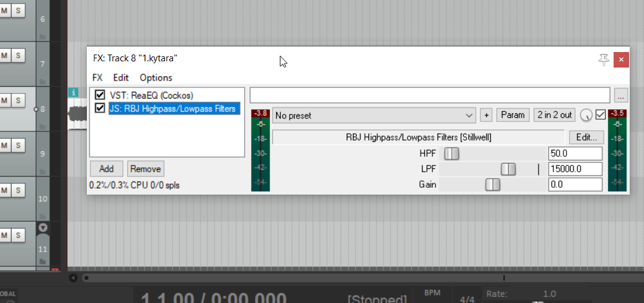Solo track 7 with the S button
Image resolution: width=644 pixels, height=303 pixels.
(x=19, y=55)
